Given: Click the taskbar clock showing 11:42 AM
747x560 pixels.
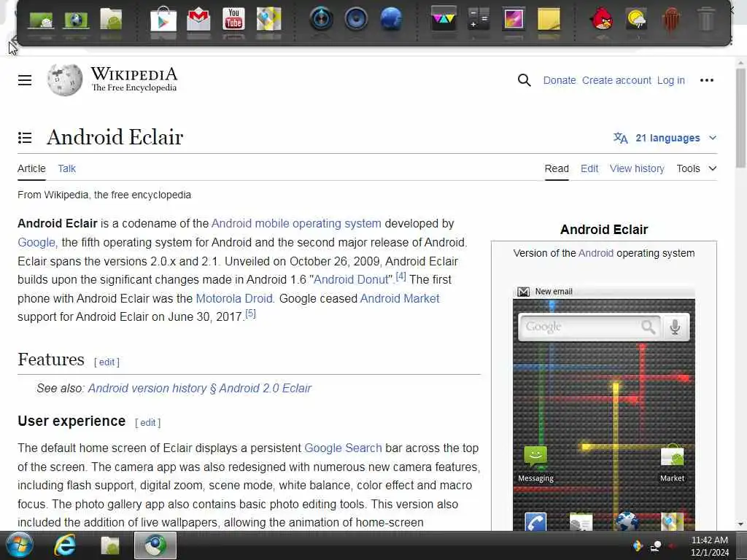Looking at the screenshot, I should (710, 546).
